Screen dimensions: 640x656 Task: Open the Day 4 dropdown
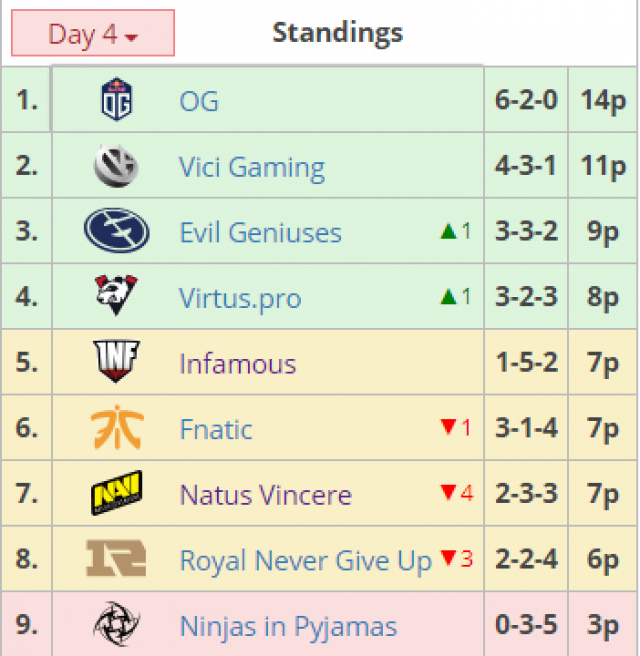click(93, 34)
